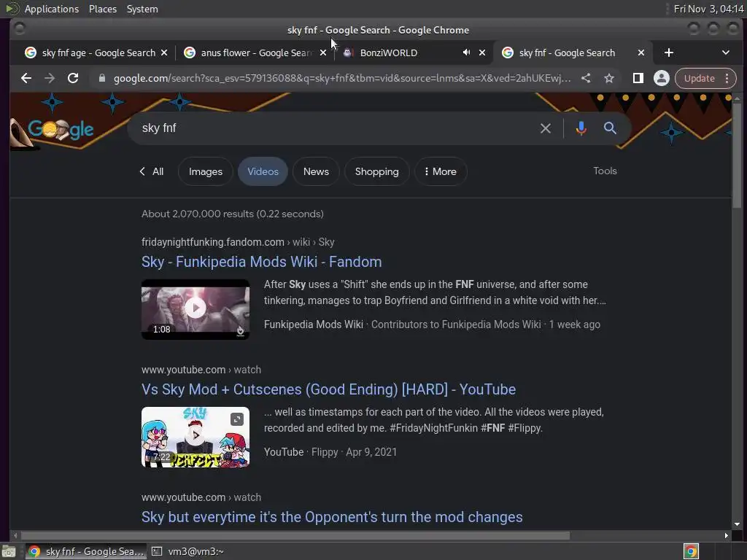747x560 pixels.
Task: Click the sky fnf search input field
Action: (x=333, y=128)
